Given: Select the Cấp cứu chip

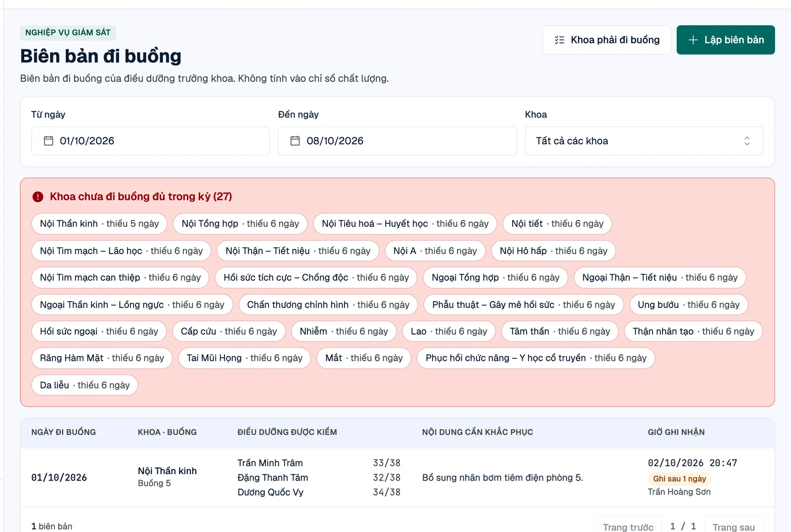Looking at the screenshot, I should 229,331.
